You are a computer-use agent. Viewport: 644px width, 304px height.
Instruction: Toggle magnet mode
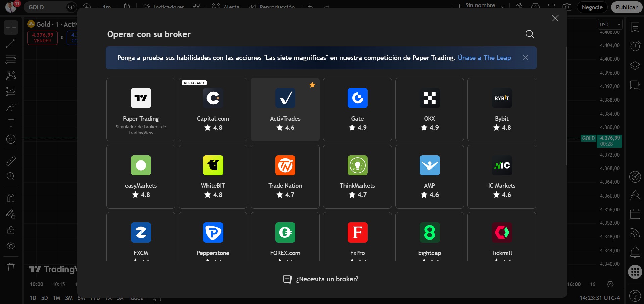11,198
